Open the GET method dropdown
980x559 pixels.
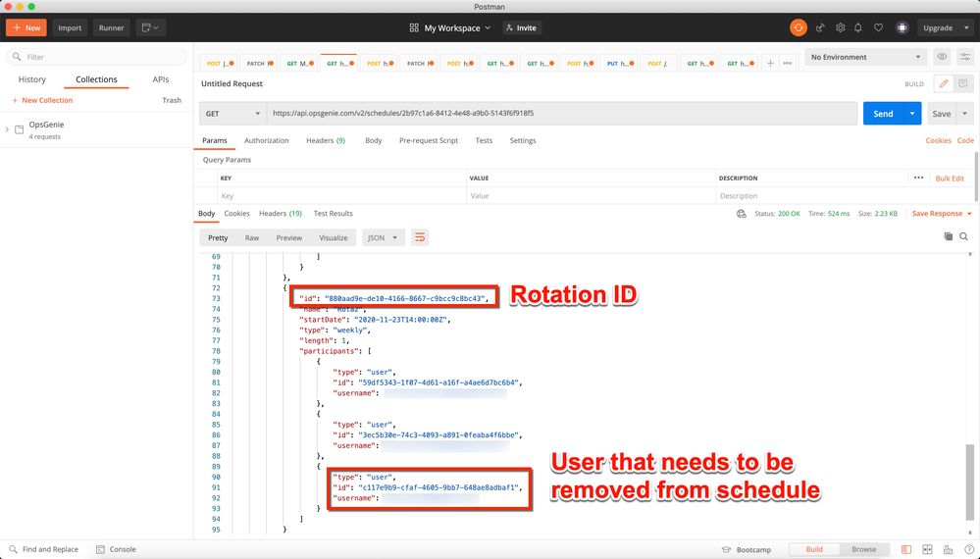tap(232, 114)
